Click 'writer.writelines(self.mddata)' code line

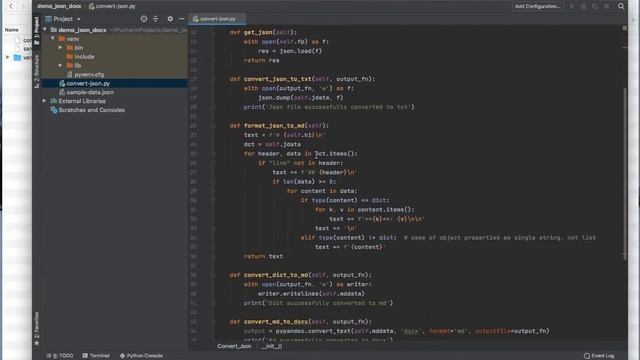point(311,293)
